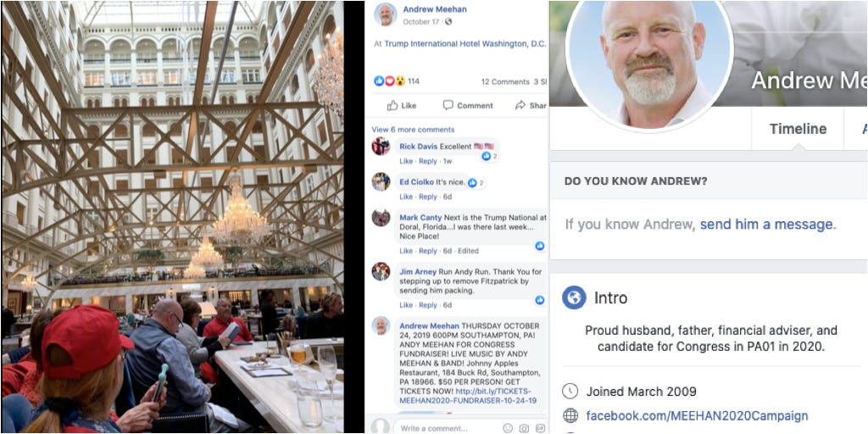Click the Like thumbs-up button on post
This screenshot has width=868, height=434.
pyautogui.click(x=402, y=105)
